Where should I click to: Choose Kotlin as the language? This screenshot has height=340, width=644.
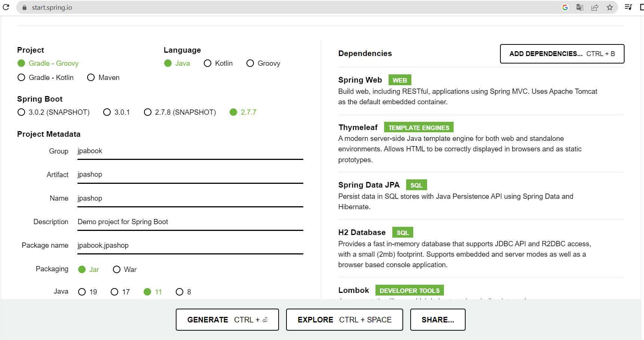[x=218, y=63]
